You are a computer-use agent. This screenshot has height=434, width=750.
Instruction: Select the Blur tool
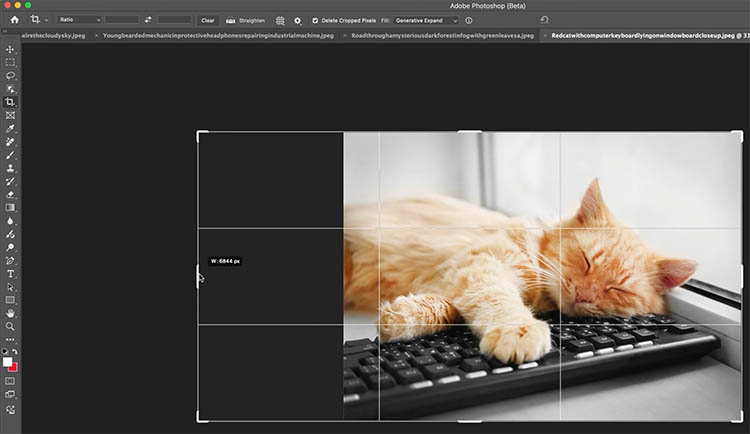tap(10, 221)
